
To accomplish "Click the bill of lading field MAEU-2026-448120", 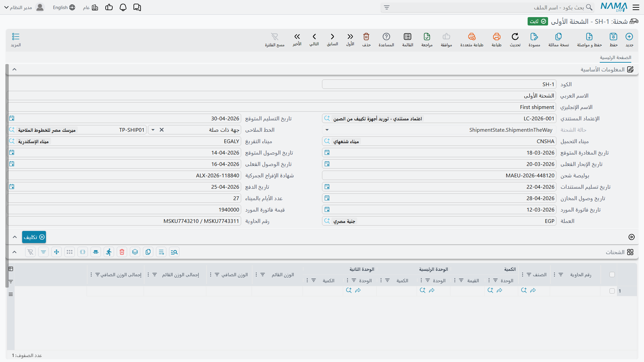I will click(439, 176).
